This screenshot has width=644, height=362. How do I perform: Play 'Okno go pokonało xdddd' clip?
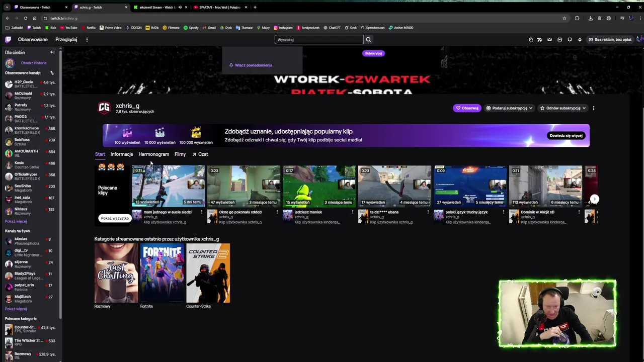pyautogui.click(x=244, y=186)
